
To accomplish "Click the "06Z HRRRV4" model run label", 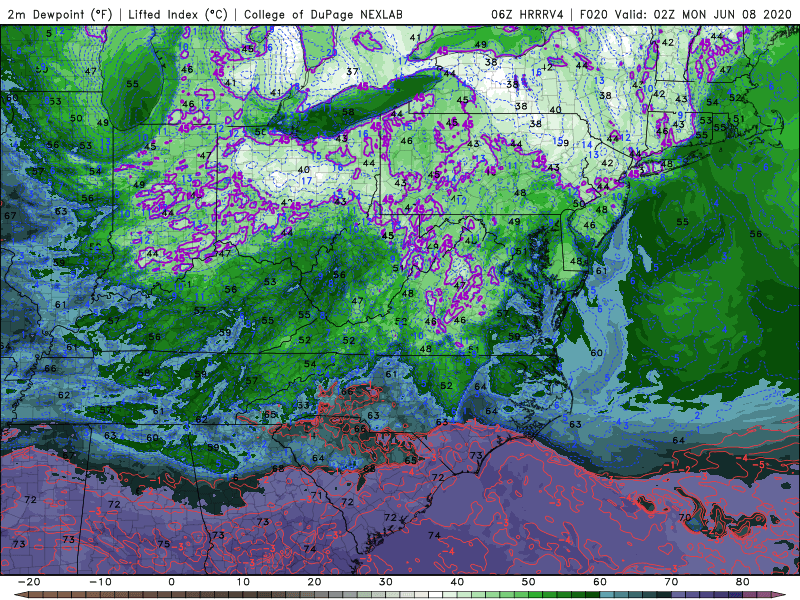I will click(527, 15).
